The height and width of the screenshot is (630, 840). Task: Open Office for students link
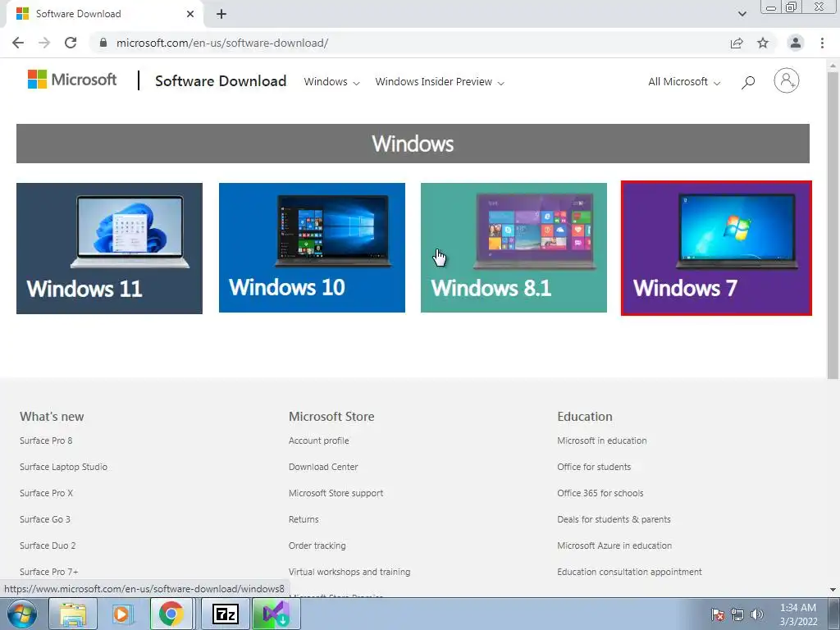[x=594, y=467]
